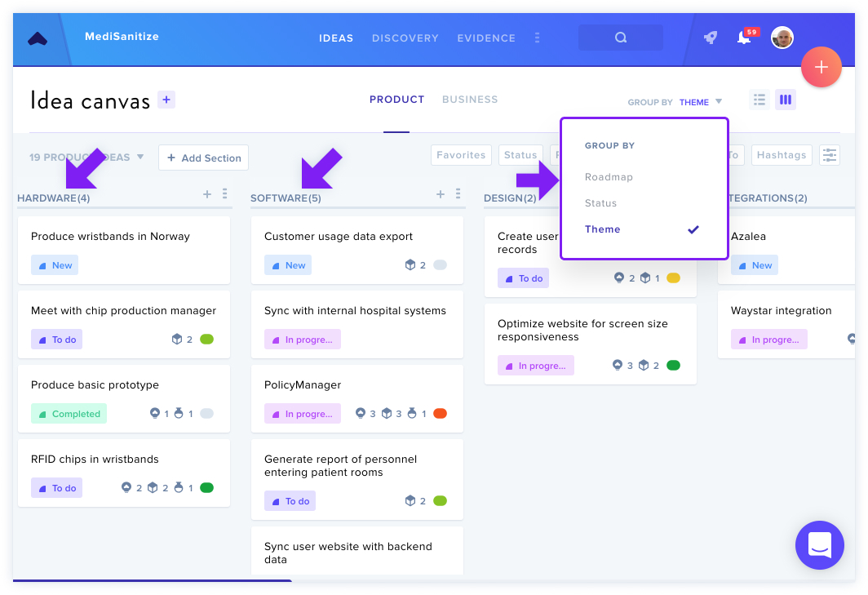Add idea to Hardware column plus

[207, 194]
